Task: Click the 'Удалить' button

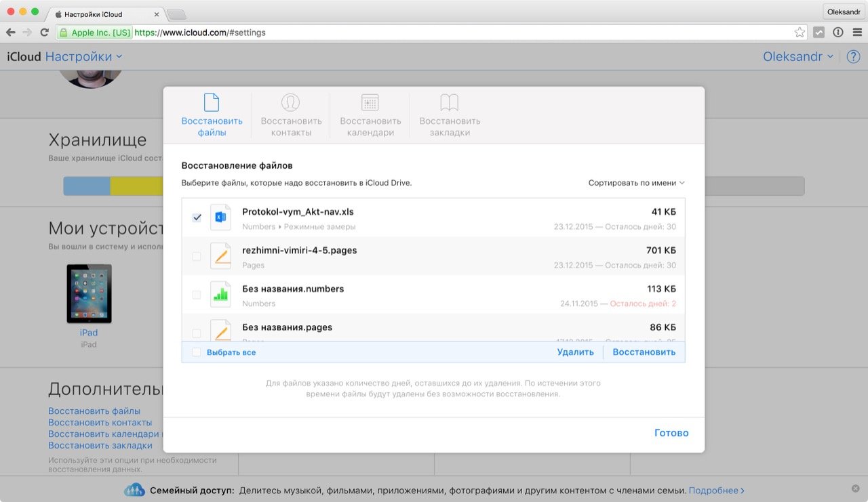Action: tap(575, 352)
